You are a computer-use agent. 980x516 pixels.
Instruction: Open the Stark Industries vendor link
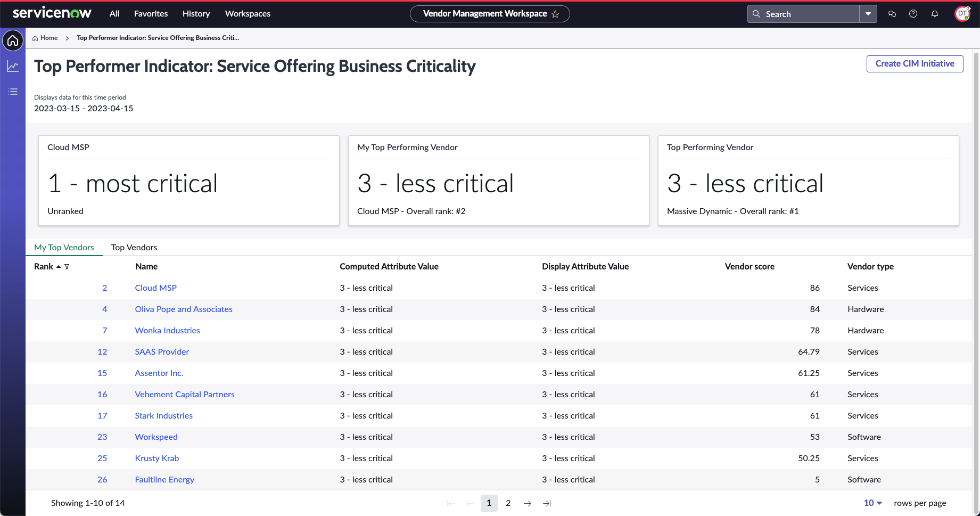(164, 416)
